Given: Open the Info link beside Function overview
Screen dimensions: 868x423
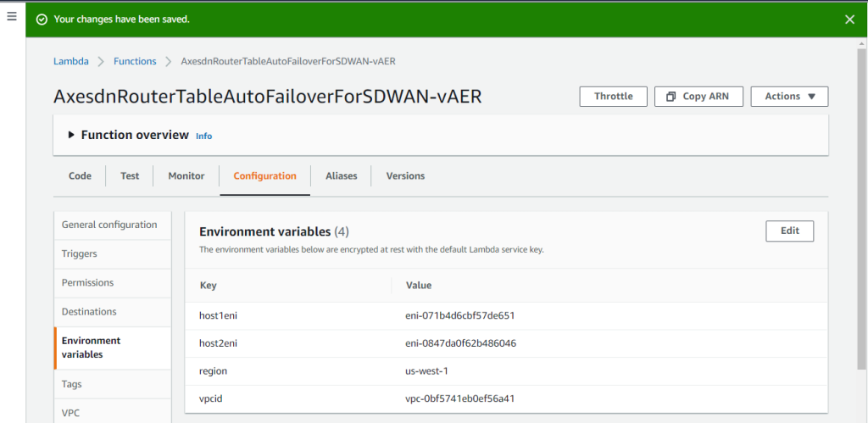Looking at the screenshot, I should (x=203, y=136).
